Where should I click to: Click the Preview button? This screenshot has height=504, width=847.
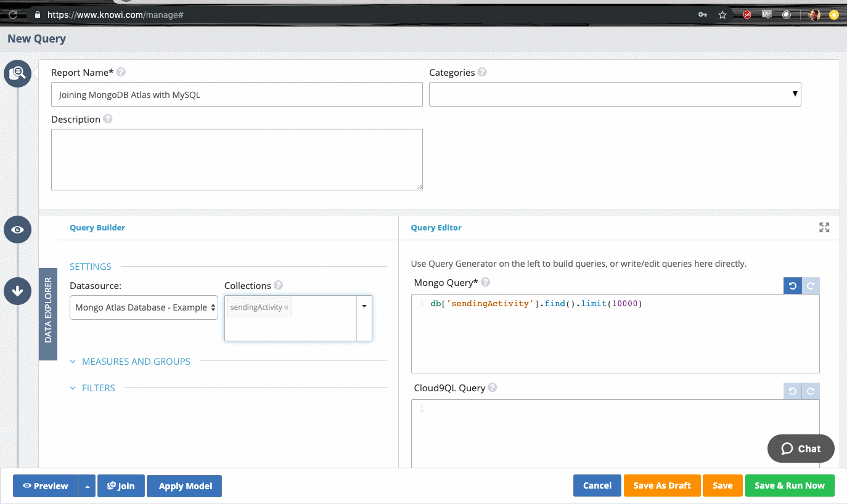pos(46,486)
